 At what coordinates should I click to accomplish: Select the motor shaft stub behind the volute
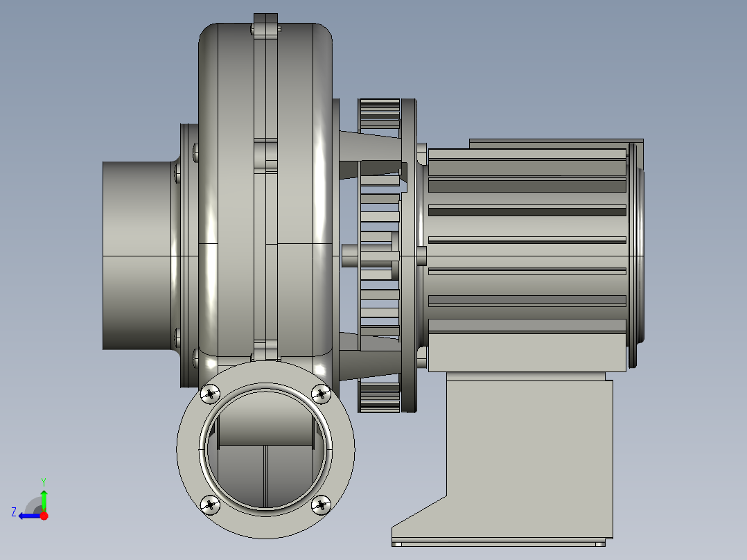point(351,256)
